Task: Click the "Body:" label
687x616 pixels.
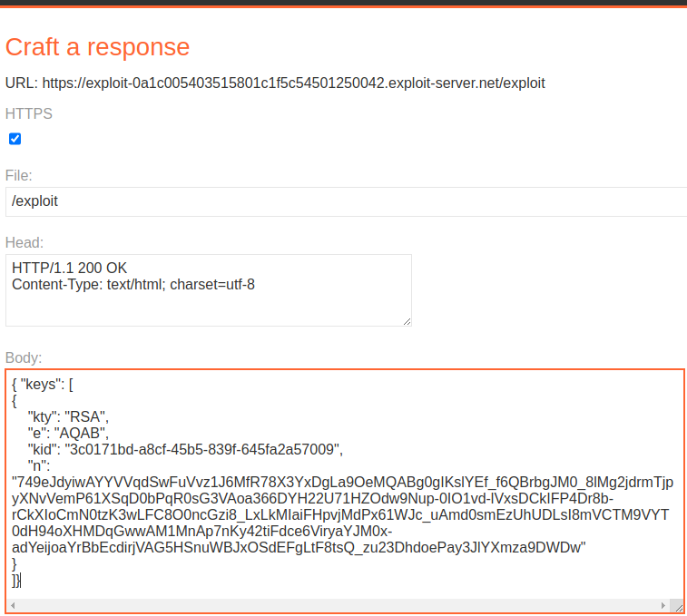Action: click(24, 358)
